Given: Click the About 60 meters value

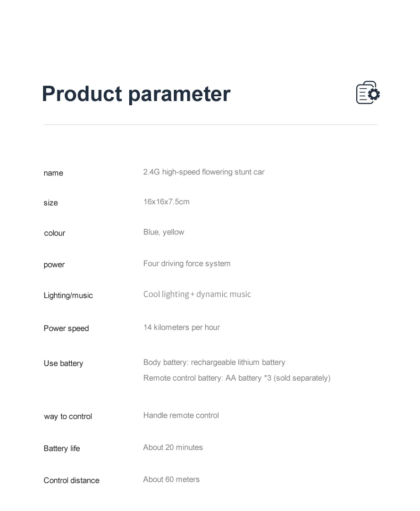Looking at the screenshot, I should pos(171,479).
